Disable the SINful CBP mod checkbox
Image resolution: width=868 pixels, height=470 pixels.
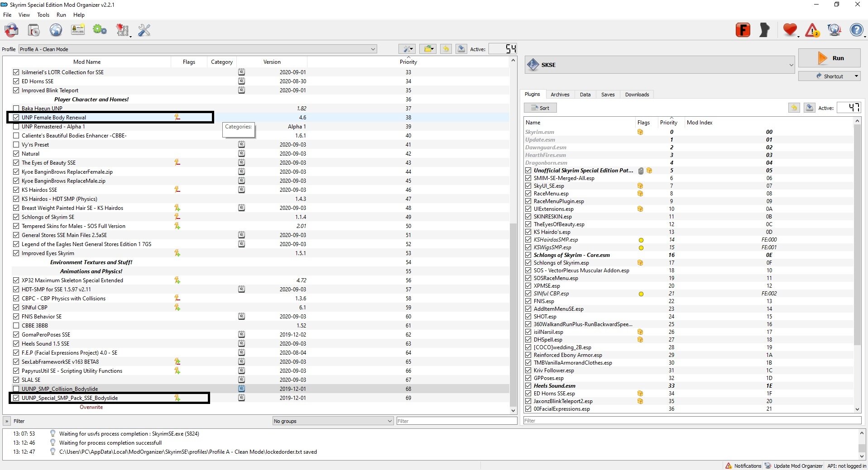16,308
